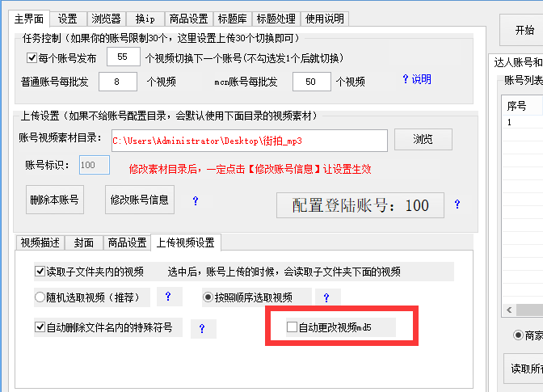The height and width of the screenshot is (392, 543).
Task: Switch to the 封面 sub-tab
Action: click(85, 242)
